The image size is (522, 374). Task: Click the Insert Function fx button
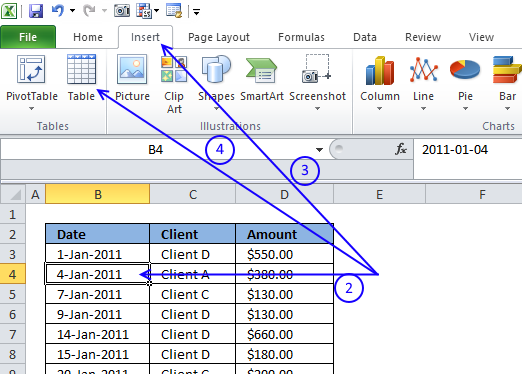coord(401,149)
